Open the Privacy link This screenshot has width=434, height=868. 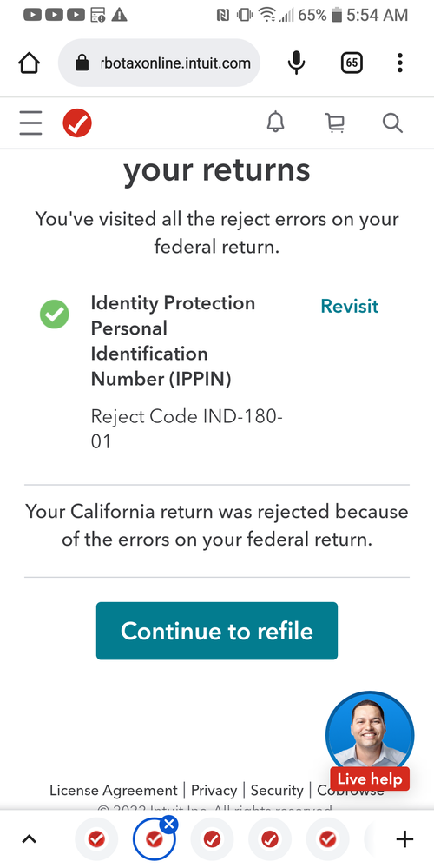click(x=214, y=790)
